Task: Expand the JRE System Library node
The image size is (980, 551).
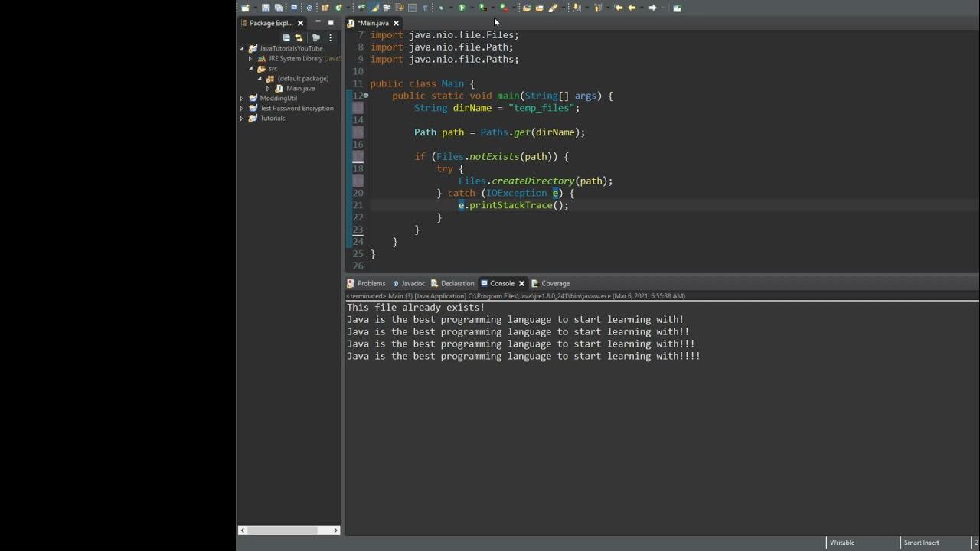Action: coord(250,58)
